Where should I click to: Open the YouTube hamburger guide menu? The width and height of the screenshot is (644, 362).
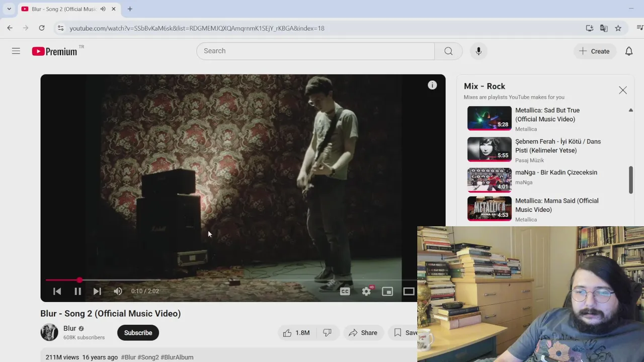coord(16,51)
